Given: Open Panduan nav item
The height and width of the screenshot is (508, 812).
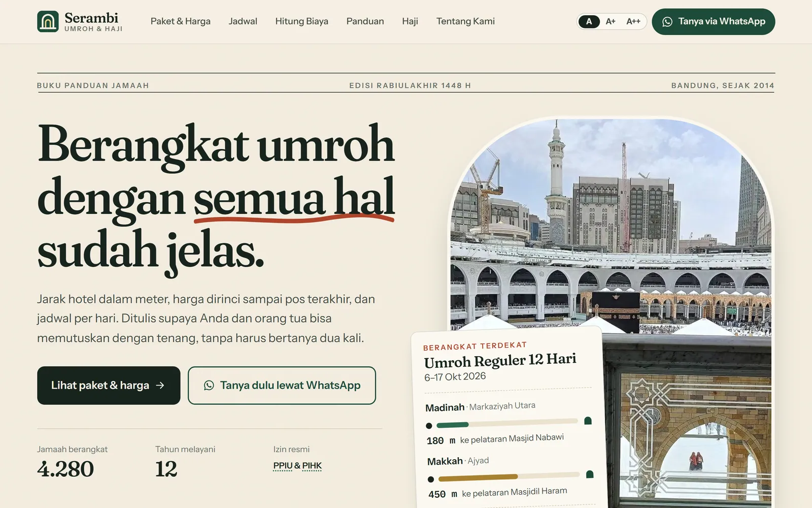Looking at the screenshot, I should pos(365,21).
